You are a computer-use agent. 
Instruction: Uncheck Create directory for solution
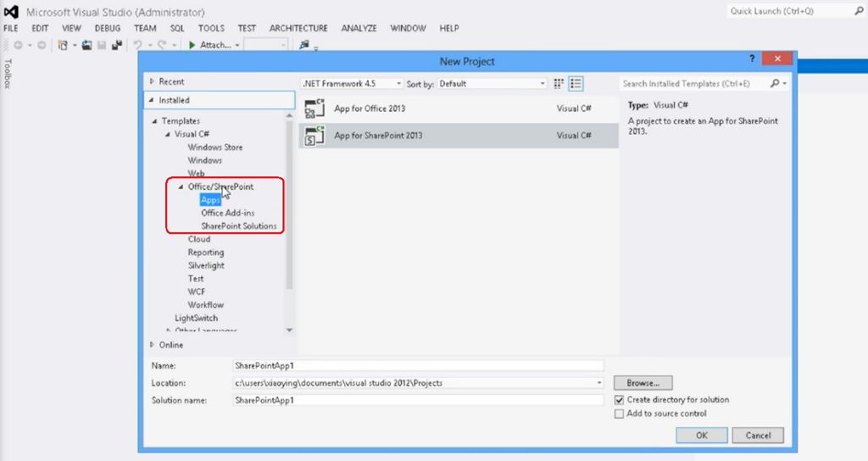620,400
